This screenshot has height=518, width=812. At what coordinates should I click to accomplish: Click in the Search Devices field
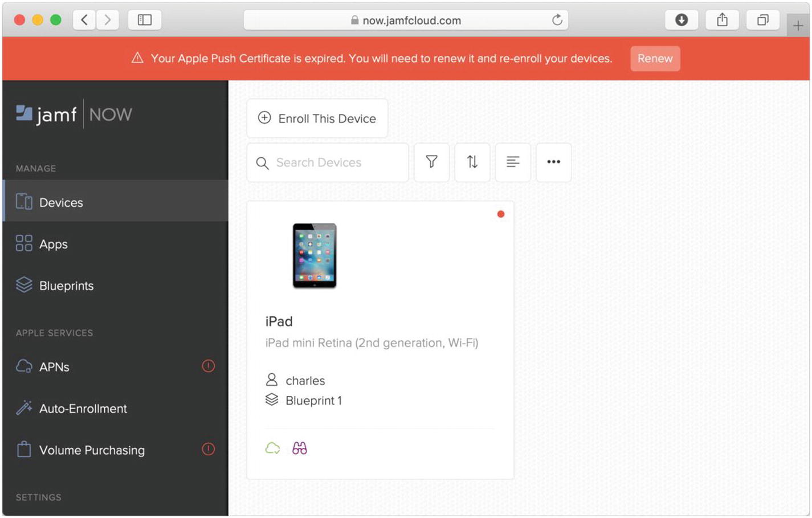point(328,162)
